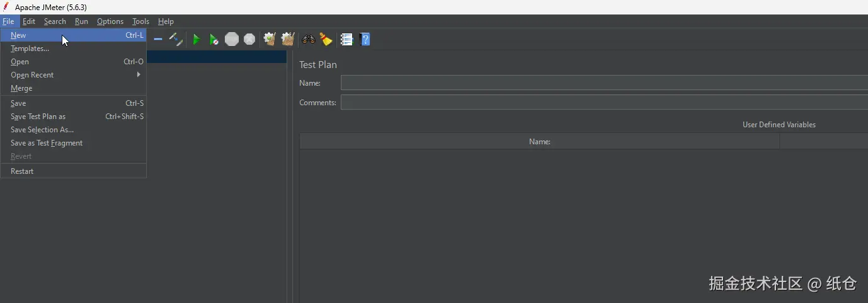Image resolution: width=868 pixels, height=303 pixels.
Task: Click the Comments input field
Action: coord(604,102)
